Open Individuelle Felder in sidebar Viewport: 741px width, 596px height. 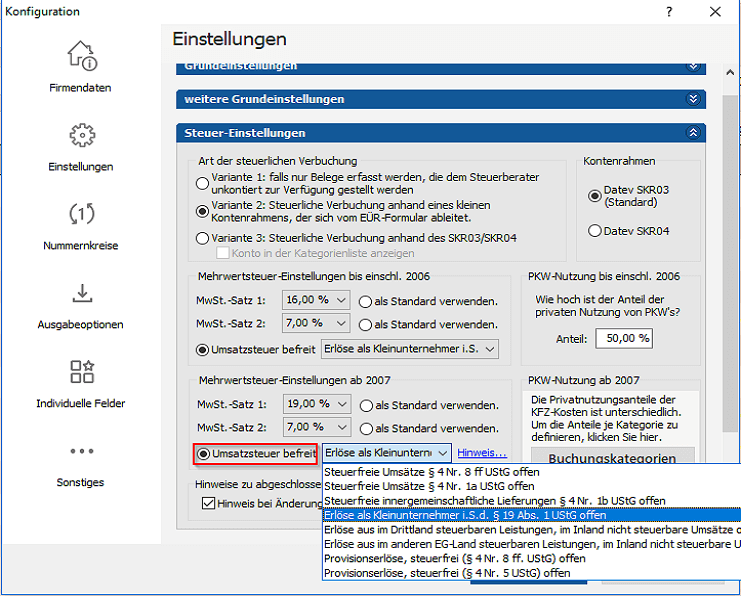tap(80, 382)
